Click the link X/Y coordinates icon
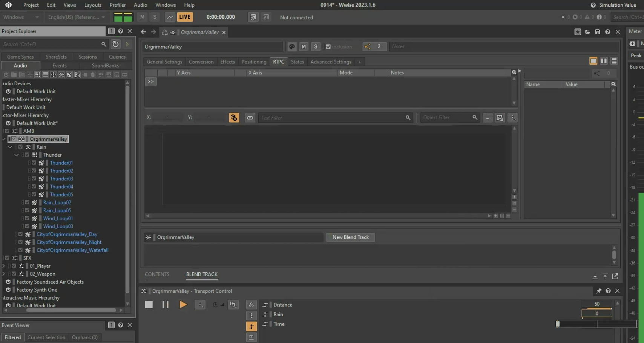The width and height of the screenshot is (644, 343). 250,118
